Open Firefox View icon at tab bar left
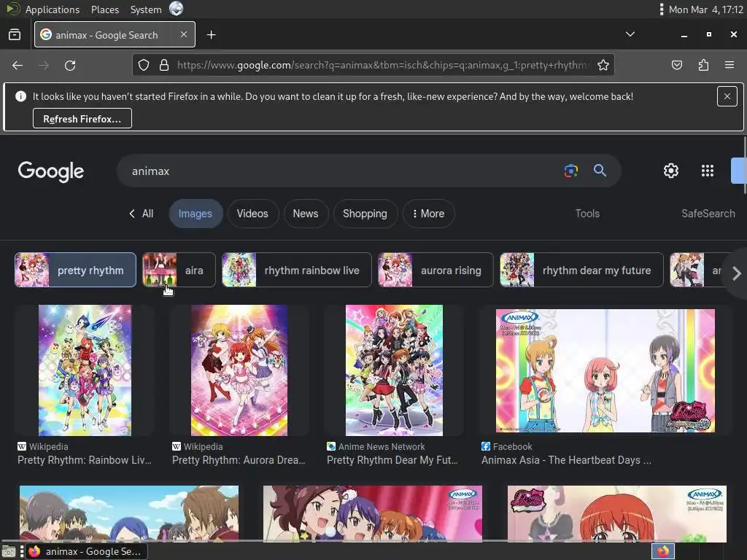The width and height of the screenshot is (747, 560). [x=15, y=35]
